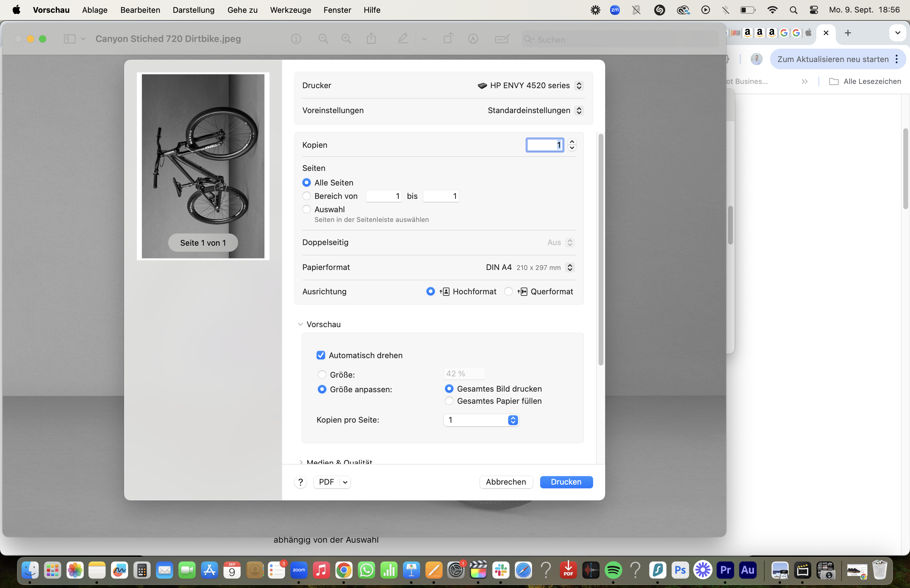Image resolution: width=910 pixels, height=588 pixels.
Task: Open the Drucker printer dropdown
Action: pyautogui.click(x=530, y=85)
